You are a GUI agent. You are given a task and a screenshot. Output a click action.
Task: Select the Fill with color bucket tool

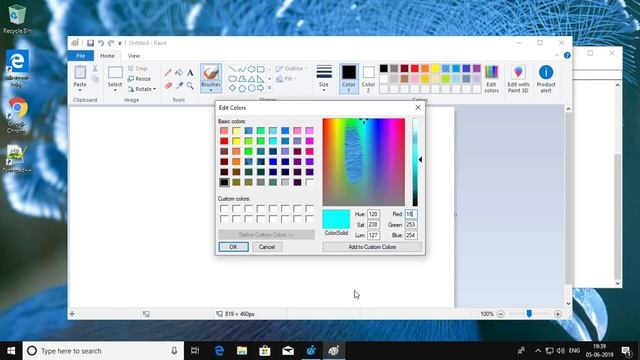[179, 73]
